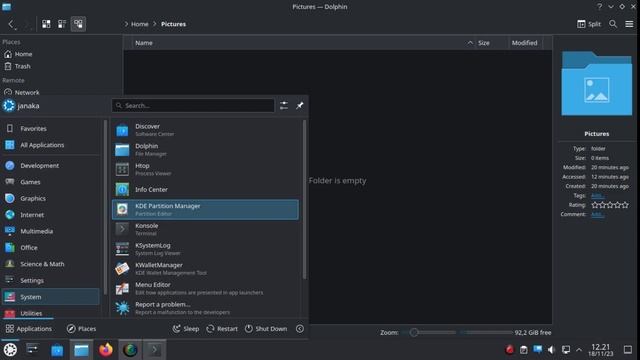640x360 pixels.
Task: Switch Dolphin to compact view mode
Action: [x=62, y=24]
